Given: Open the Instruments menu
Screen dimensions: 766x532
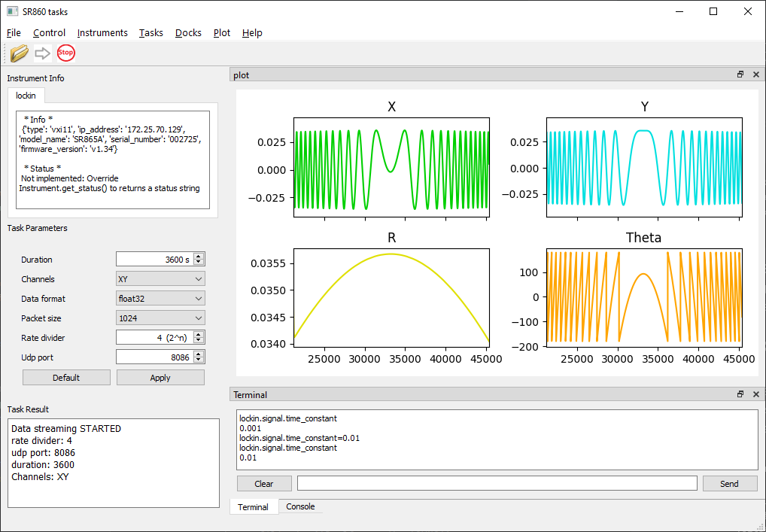Looking at the screenshot, I should 102,32.
